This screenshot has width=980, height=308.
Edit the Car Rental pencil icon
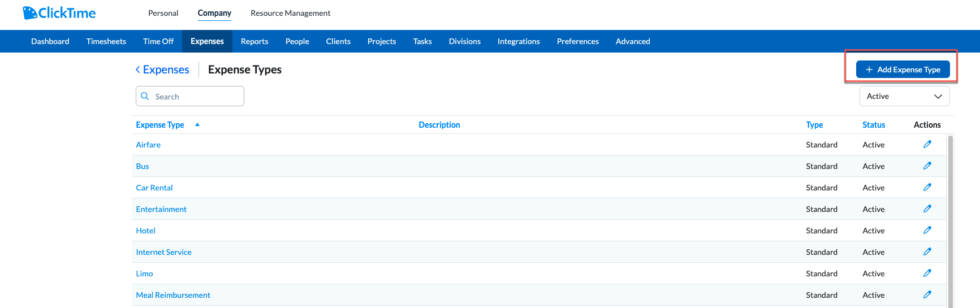pyautogui.click(x=927, y=187)
